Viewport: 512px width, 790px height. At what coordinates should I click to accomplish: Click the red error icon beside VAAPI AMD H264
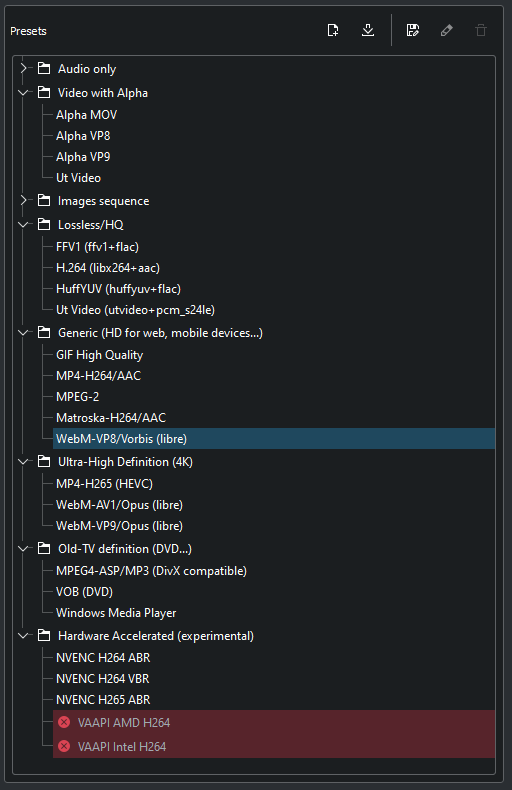click(64, 722)
